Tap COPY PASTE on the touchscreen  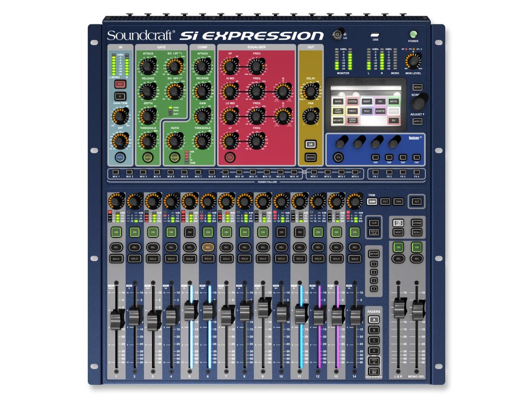(338, 111)
